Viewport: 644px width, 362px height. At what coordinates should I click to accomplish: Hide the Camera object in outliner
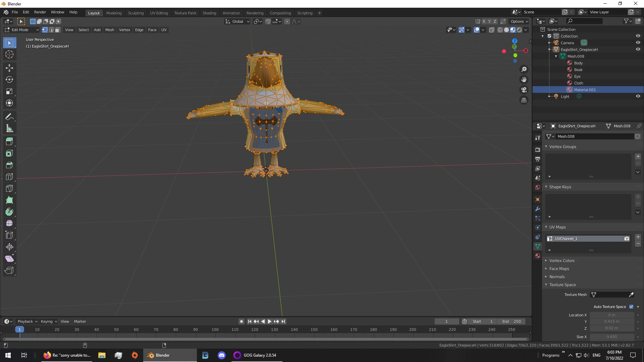pos(638,43)
